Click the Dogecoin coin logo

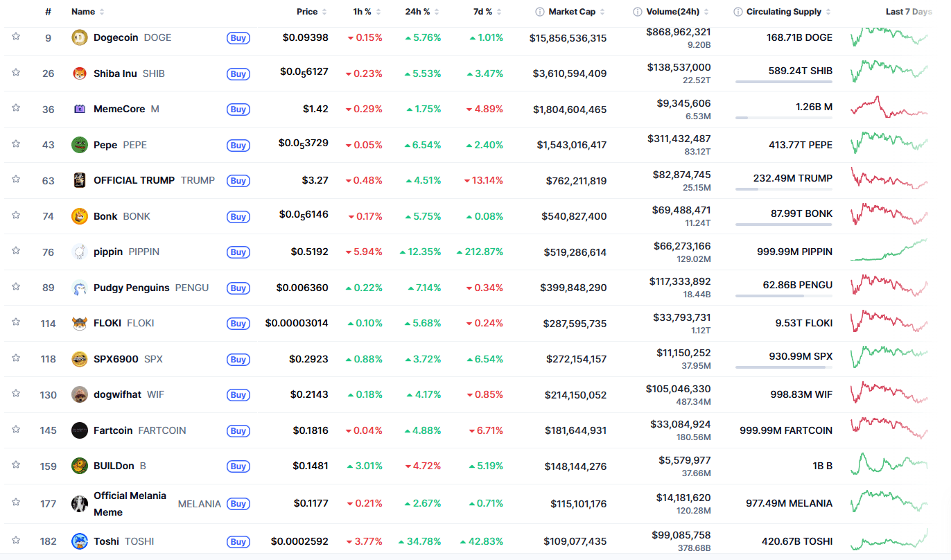78,37
